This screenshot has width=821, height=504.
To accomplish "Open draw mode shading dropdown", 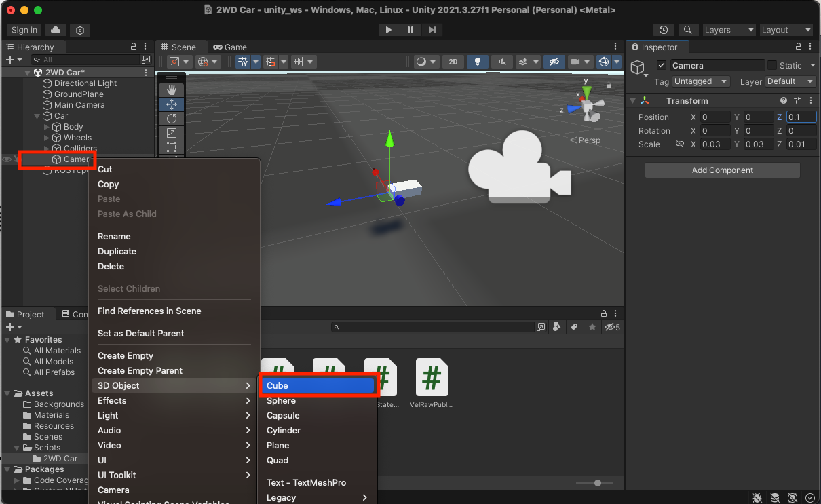I will click(x=427, y=62).
